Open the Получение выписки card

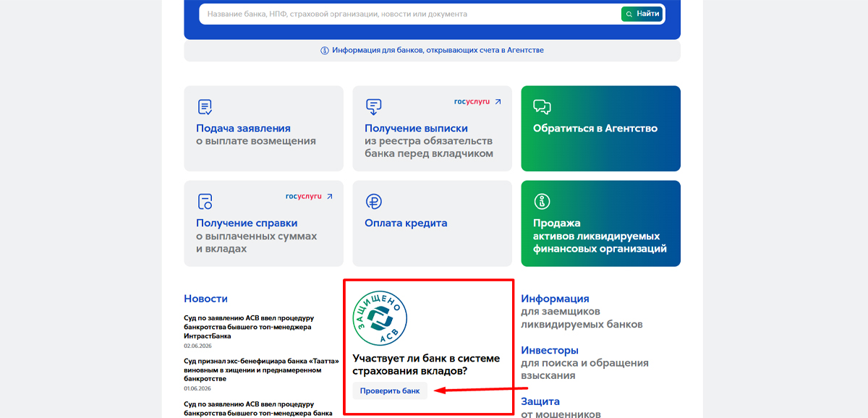click(432, 129)
